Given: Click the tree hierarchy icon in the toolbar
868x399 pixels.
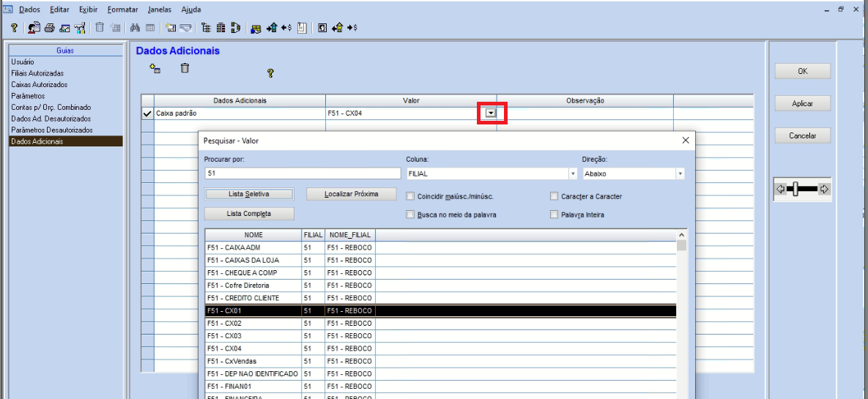Looking at the screenshot, I should tap(206, 28).
